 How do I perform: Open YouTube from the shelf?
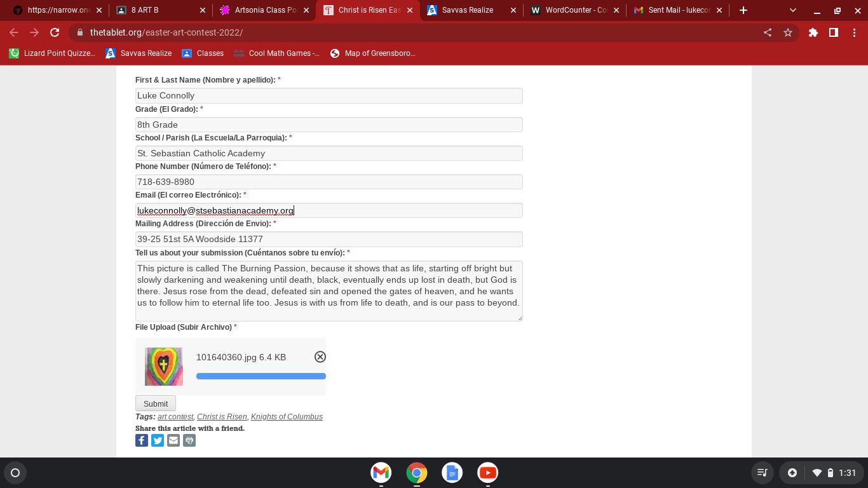pos(488,473)
